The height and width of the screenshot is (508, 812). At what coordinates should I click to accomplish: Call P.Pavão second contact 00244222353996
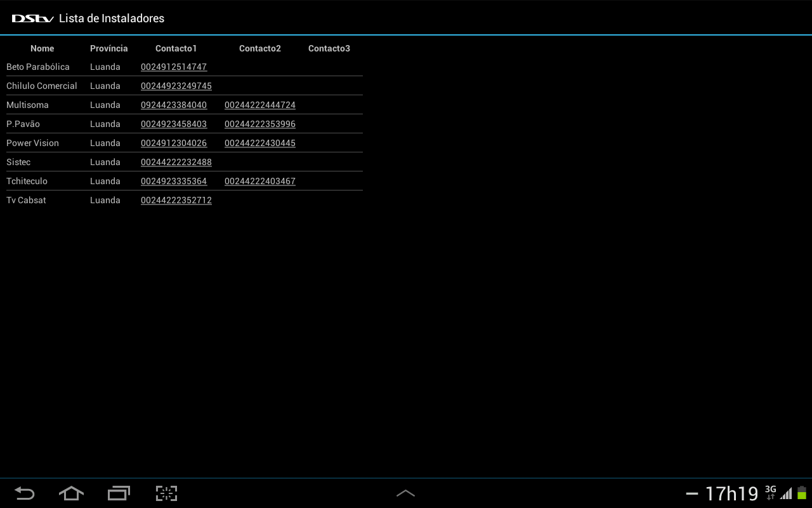click(x=260, y=124)
